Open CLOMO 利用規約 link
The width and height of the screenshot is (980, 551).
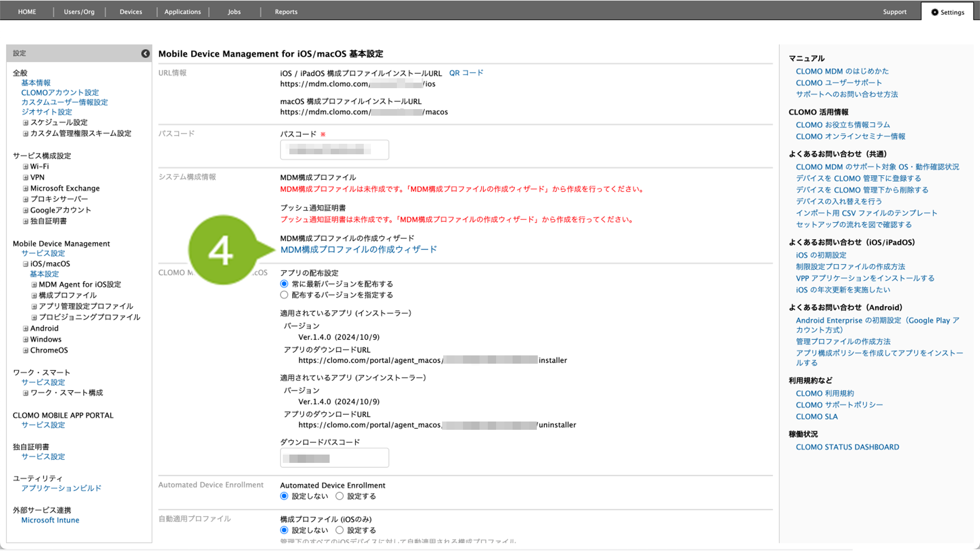[x=825, y=393]
